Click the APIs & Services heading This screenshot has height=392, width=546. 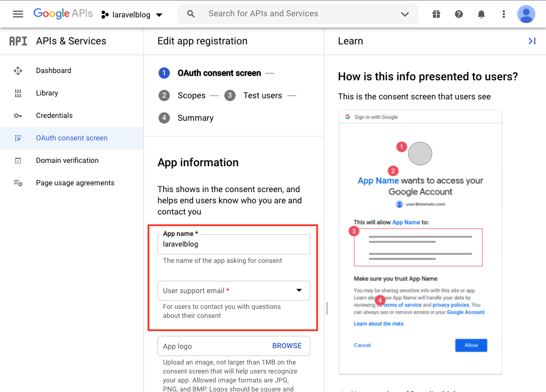71,41
